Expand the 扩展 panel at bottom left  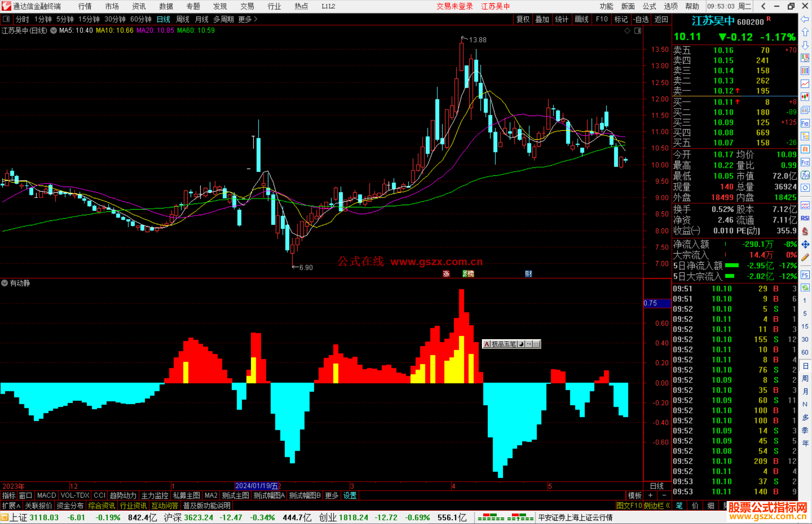pos(11,506)
